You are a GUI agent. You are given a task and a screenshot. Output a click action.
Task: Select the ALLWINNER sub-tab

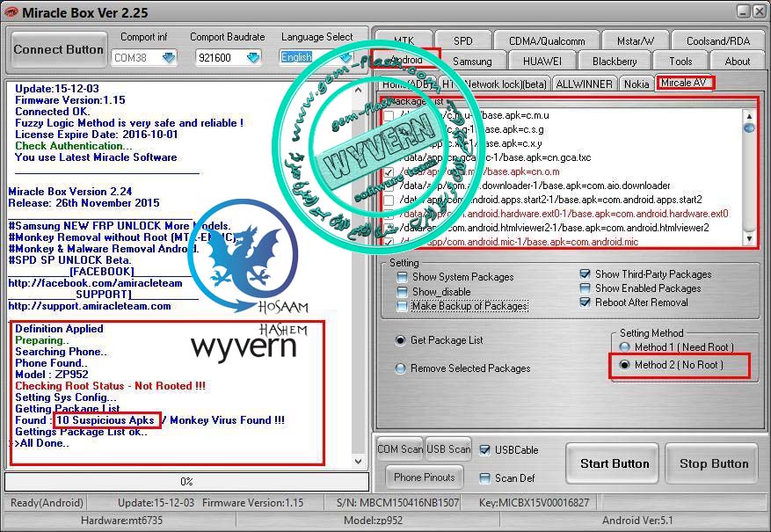pos(584,84)
